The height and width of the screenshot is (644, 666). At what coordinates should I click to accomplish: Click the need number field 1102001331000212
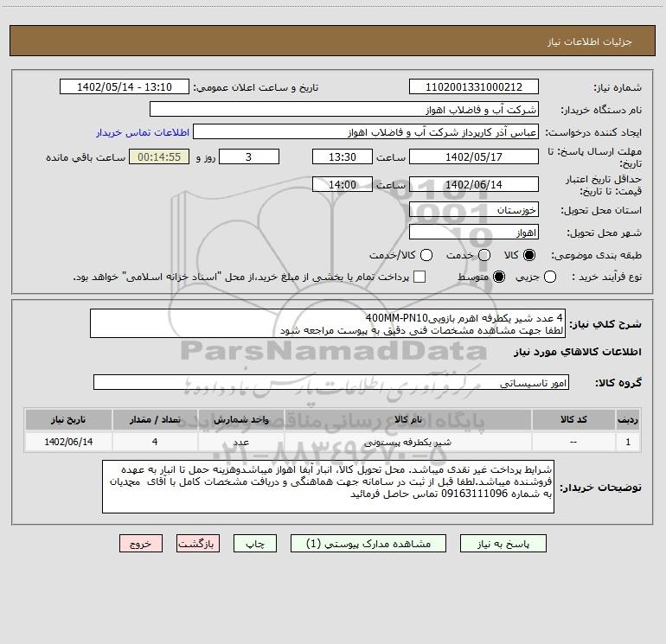pyautogui.click(x=474, y=87)
